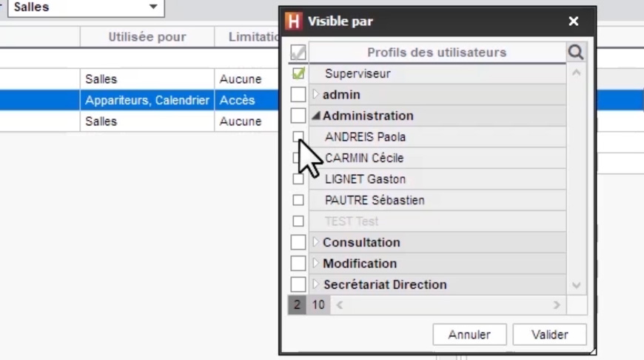Click the scroll-up arrow in the profiles list

[x=576, y=73]
